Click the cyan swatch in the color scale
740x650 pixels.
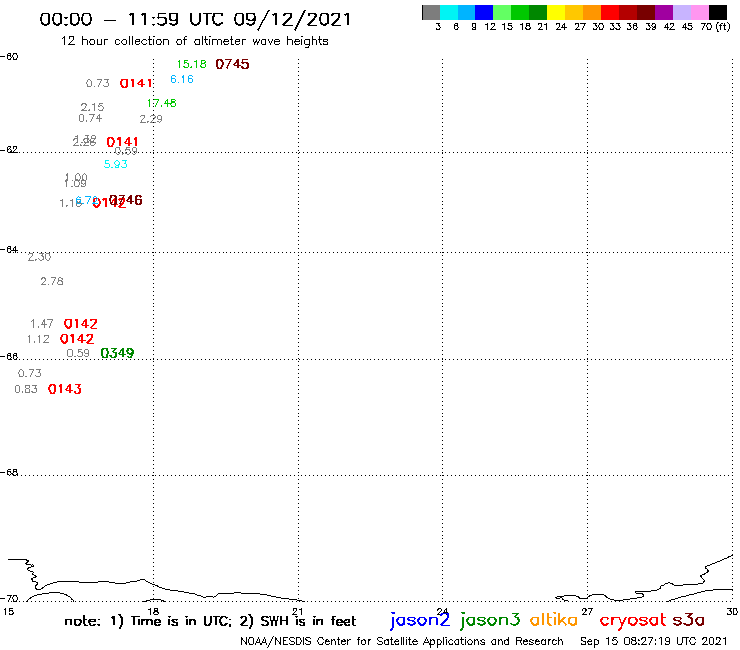pos(449,12)
